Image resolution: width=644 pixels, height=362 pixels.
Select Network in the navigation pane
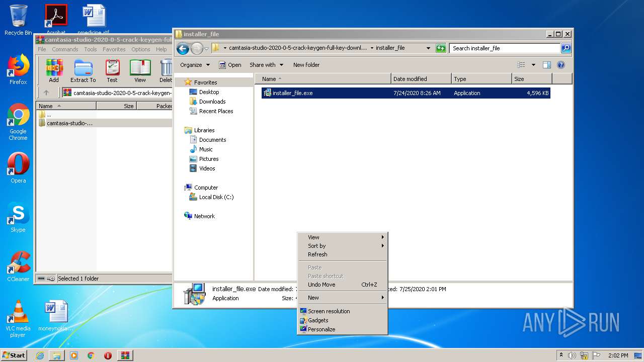[204, 216]
